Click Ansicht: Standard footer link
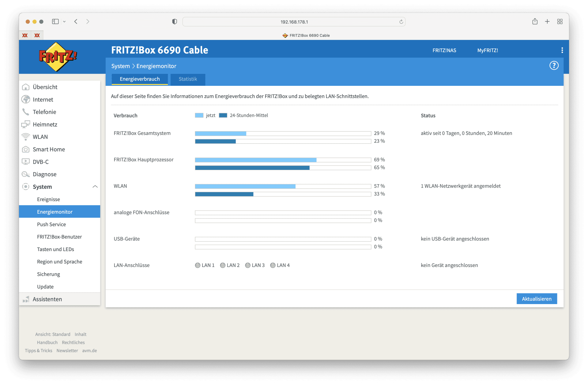Screen dimensions: 588x385 click(53, 334)
